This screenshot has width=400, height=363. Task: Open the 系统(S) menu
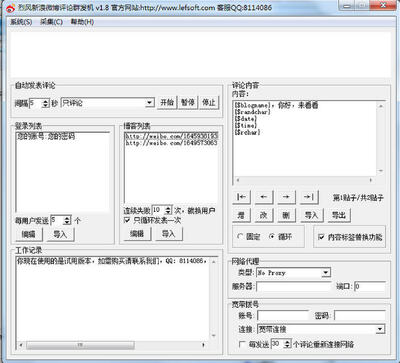[21, 22]
